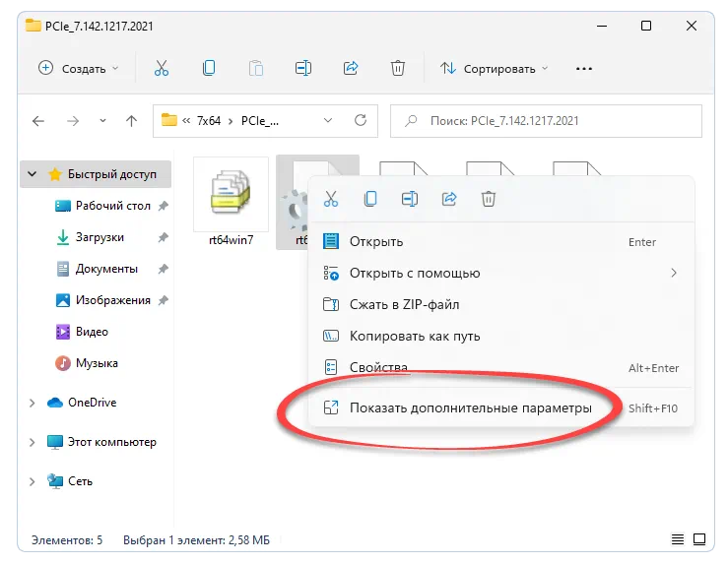Open the three-dots See more menu
Image resolution: width=728 pixels, height=564 pixels.
583,69
